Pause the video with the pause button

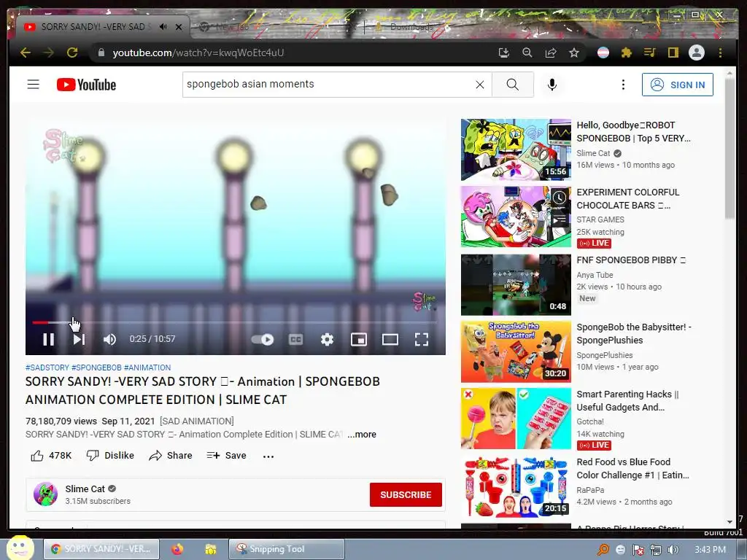point(49,340)
